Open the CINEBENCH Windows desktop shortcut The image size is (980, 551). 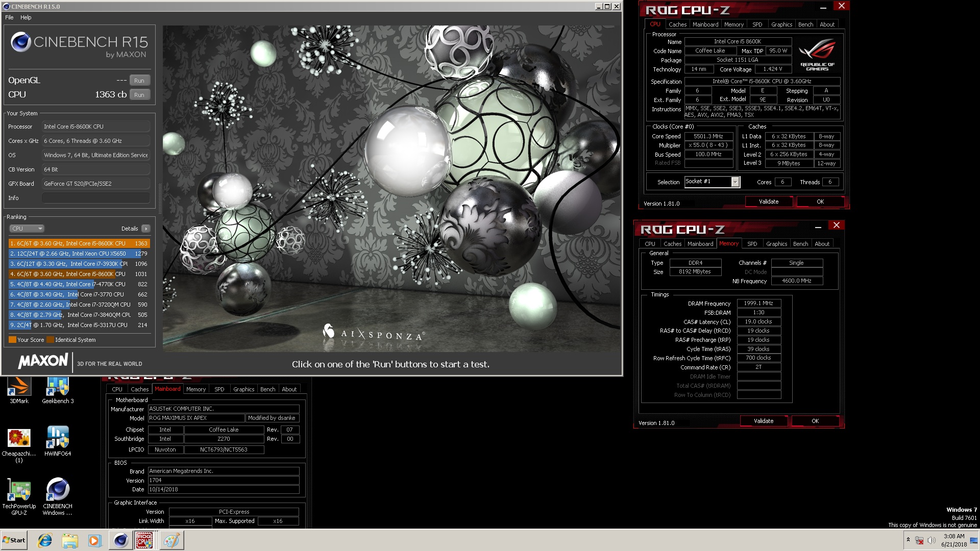(58, 497)
